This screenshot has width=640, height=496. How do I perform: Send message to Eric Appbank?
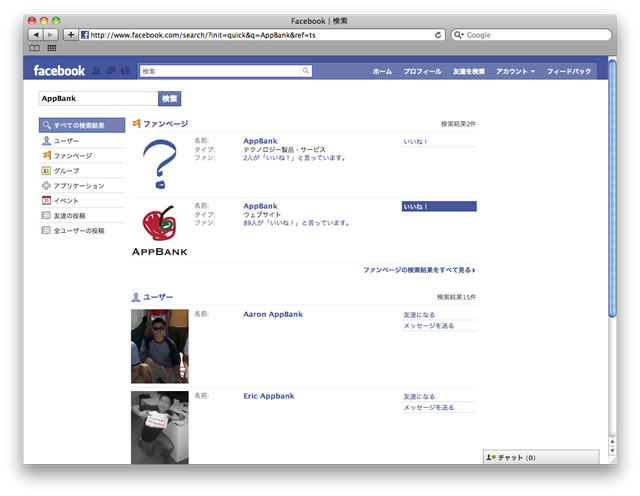429,407
